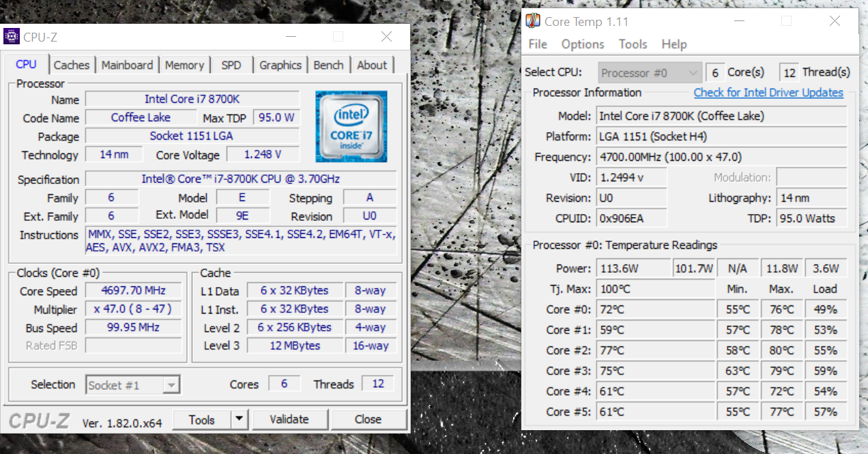Viewport: 868px width, 454px height.
Task: Click the TDP value '95.0 Watts'
Action: pos(811,218)
